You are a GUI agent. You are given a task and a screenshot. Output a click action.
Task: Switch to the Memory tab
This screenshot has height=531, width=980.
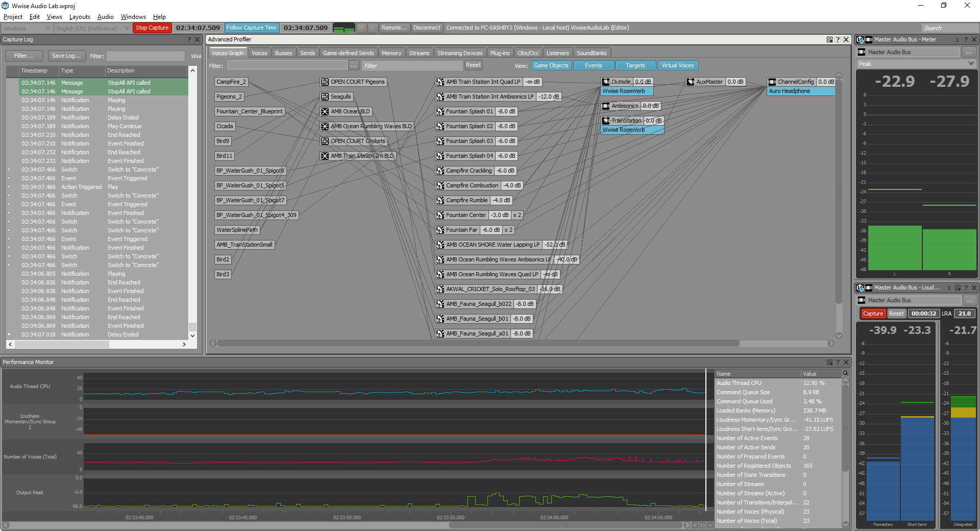click(391, 53)
